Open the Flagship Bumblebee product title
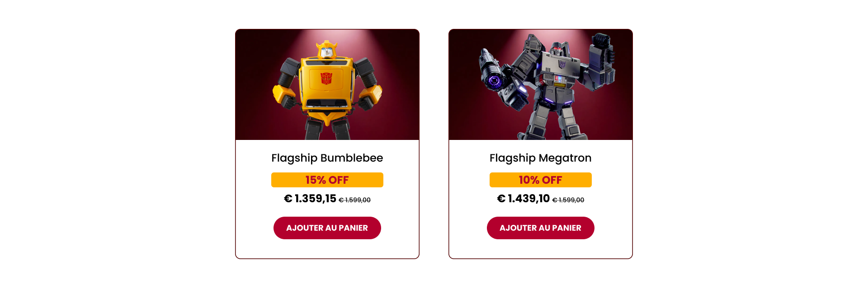The height and width of the screenshot is (288, 868). pos(327,158)
